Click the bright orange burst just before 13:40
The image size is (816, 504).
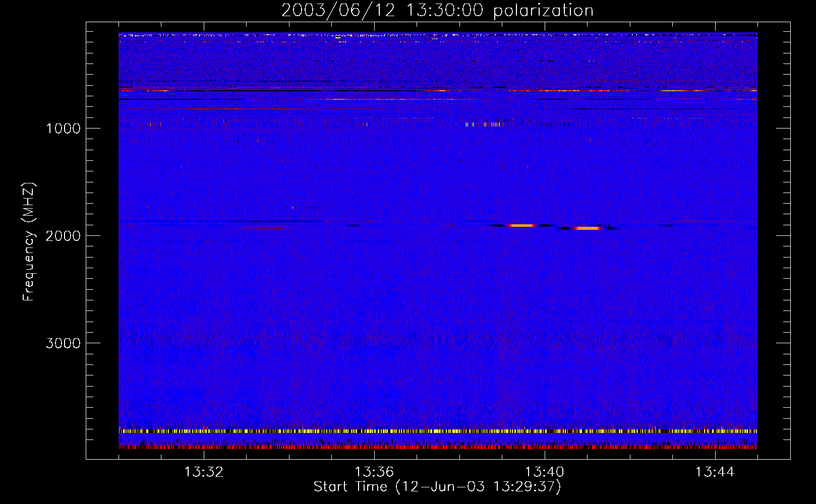click(521, 225)
